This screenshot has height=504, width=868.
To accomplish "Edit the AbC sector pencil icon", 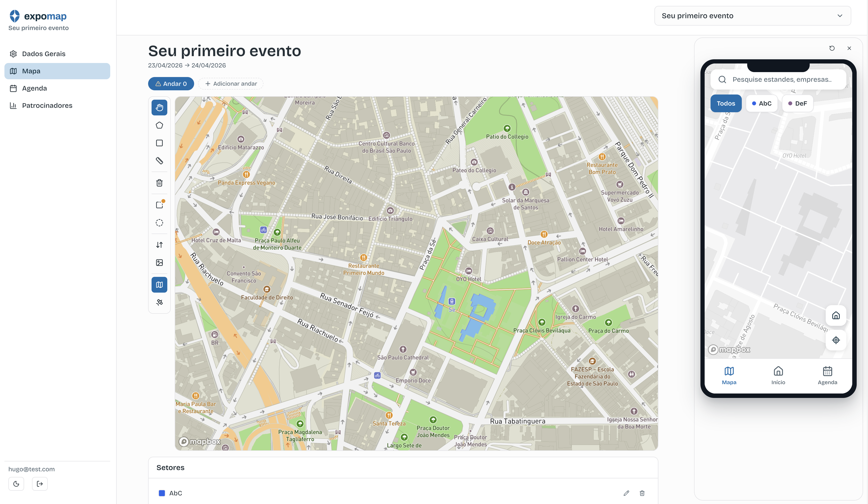I will pyautogui.click(x=626, y=493).
